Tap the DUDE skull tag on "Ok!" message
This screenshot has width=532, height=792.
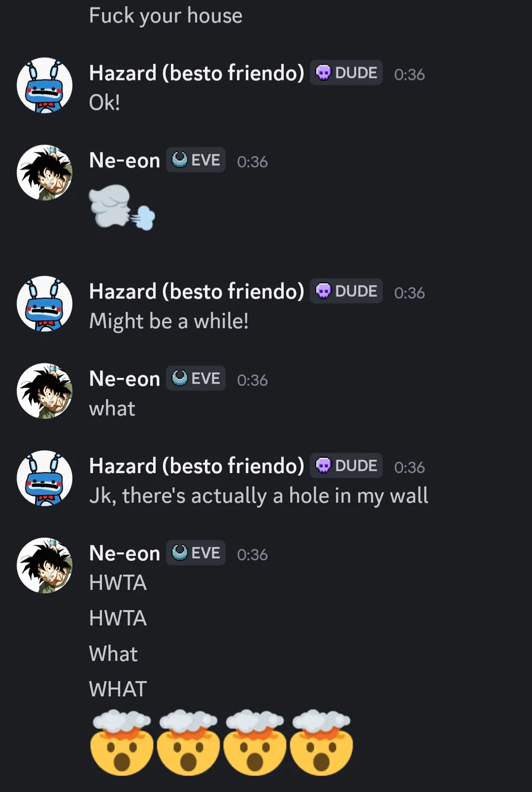(346, 73)
